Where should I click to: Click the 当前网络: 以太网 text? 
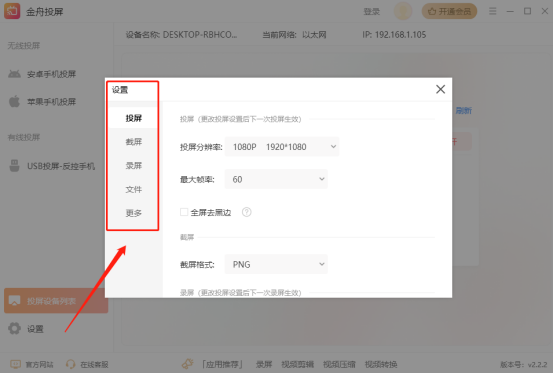294,35
